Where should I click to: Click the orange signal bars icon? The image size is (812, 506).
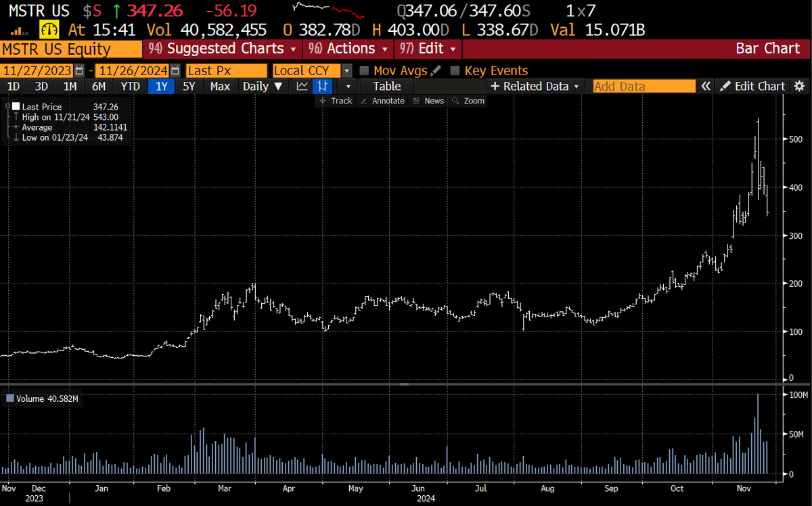pos(20,30)
